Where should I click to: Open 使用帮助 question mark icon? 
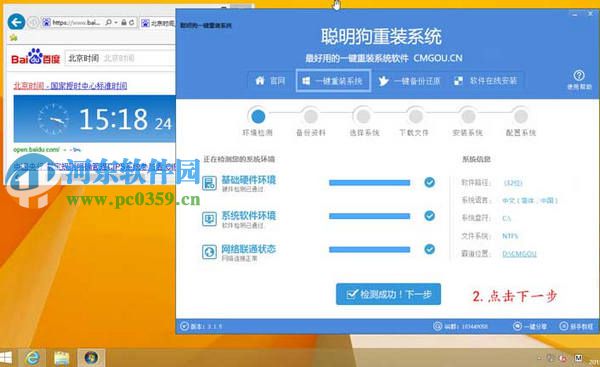(x=579, y=75)
